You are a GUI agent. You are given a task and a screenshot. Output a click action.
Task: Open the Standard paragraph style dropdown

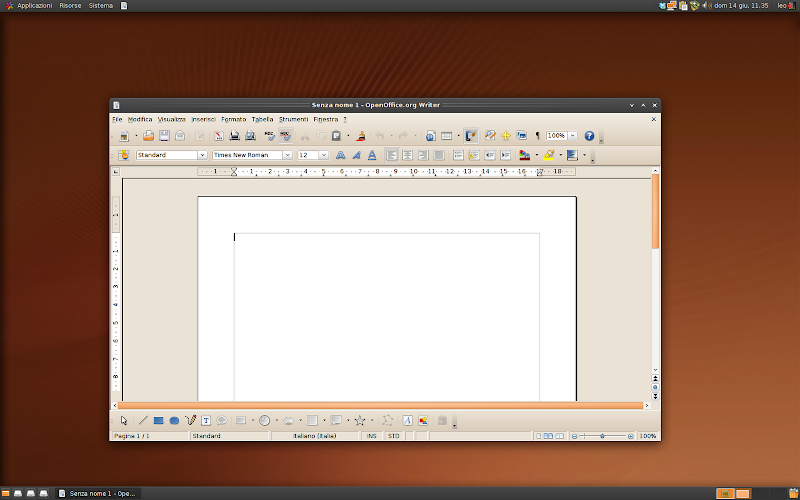202,155
